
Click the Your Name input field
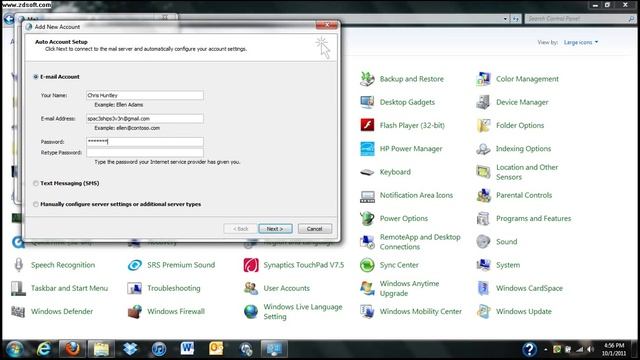[x=145, y=95]
